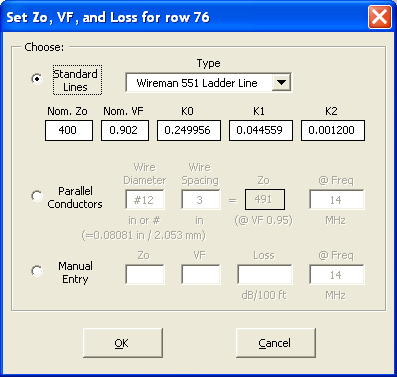The image size is (397, 377).
Task: Click the computed Zo box showing 491
Action: click(x=265, y=200)
